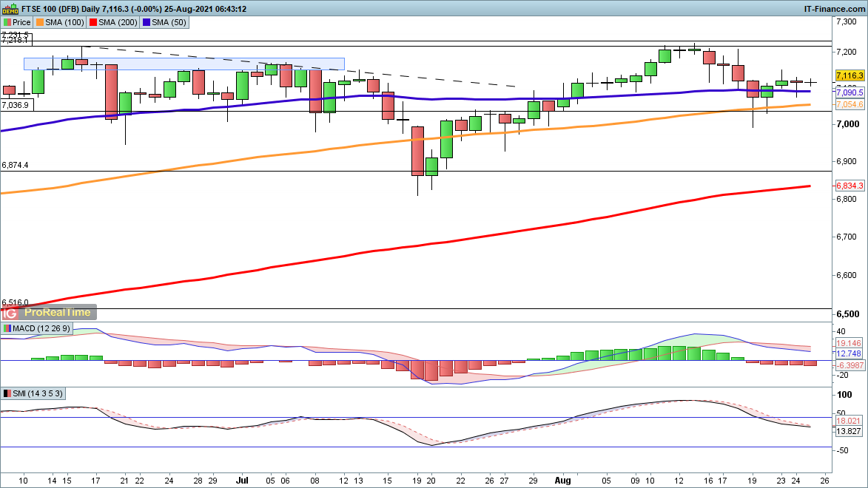Click the Price legend candlestick icon
The image size is (868, 488).
click(x=7, y=22)
